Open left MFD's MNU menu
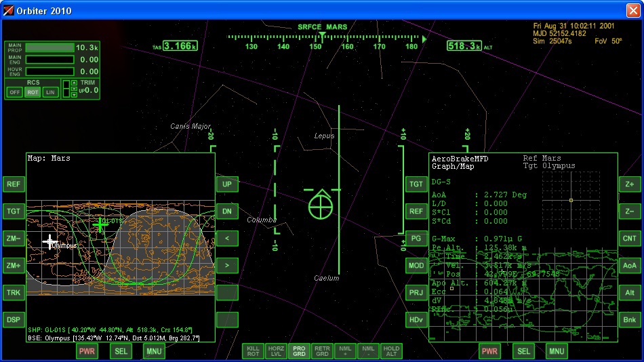Viewport: 644px width, 362px height. point(154,351)
